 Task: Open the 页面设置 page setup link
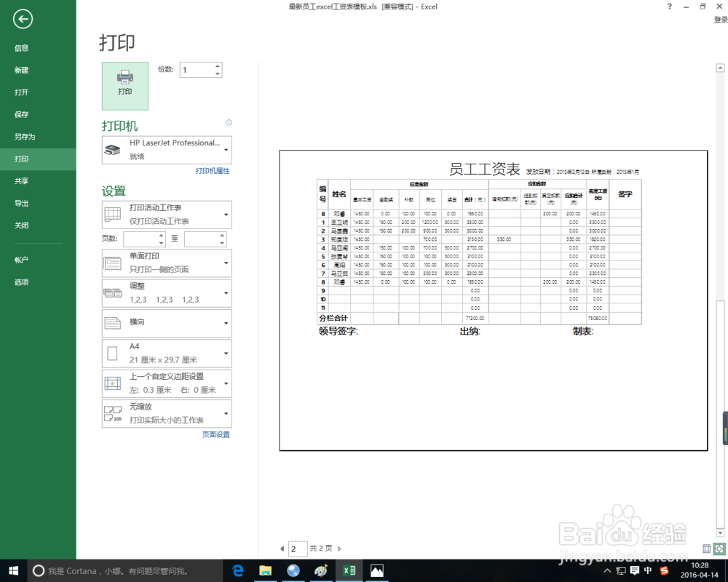[x=216, y=434]
